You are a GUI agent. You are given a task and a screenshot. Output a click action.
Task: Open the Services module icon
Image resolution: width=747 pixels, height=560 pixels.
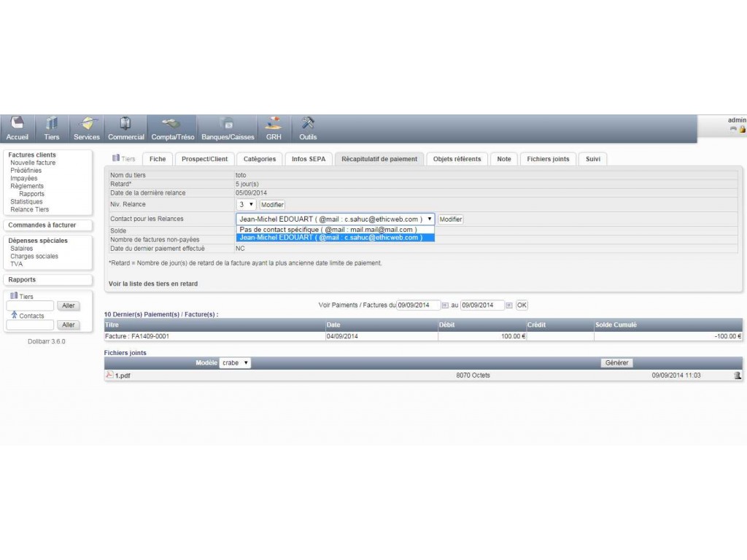88,123
